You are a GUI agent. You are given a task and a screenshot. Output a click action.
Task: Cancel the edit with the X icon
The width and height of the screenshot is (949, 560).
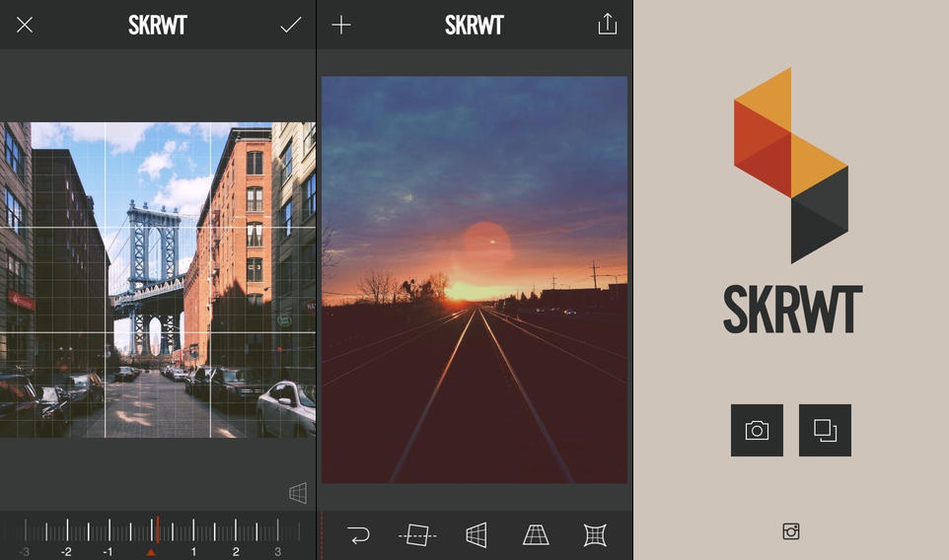[x=25, y=26]
